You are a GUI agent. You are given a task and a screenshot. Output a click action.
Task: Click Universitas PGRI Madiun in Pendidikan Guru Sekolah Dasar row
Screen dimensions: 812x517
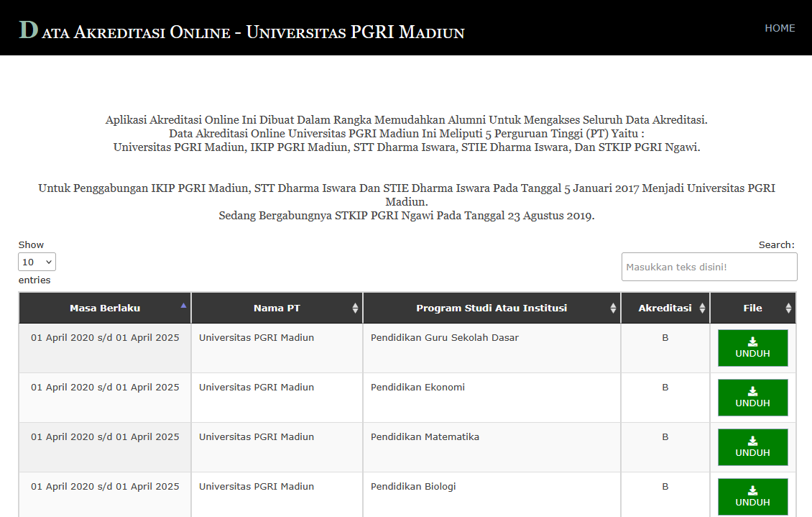click(x=257, y=338)
